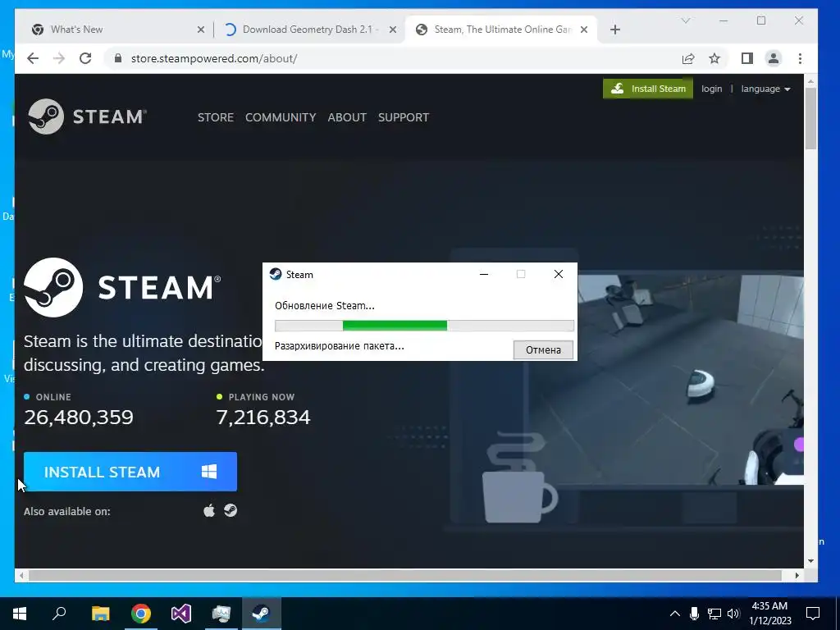The image size is (840, 630).
Task: Open the tab search chevron
Action: (686, 21)
